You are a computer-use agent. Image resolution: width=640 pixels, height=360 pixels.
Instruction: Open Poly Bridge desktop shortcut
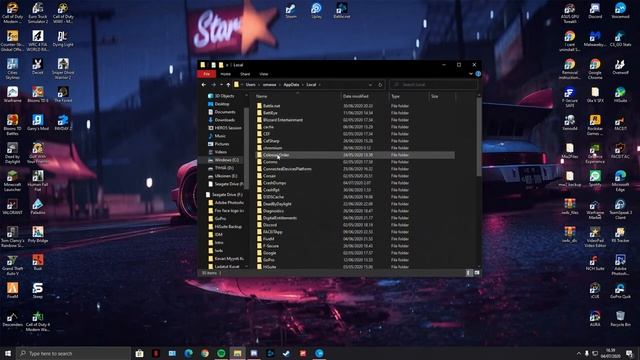[x=38, y=235]
